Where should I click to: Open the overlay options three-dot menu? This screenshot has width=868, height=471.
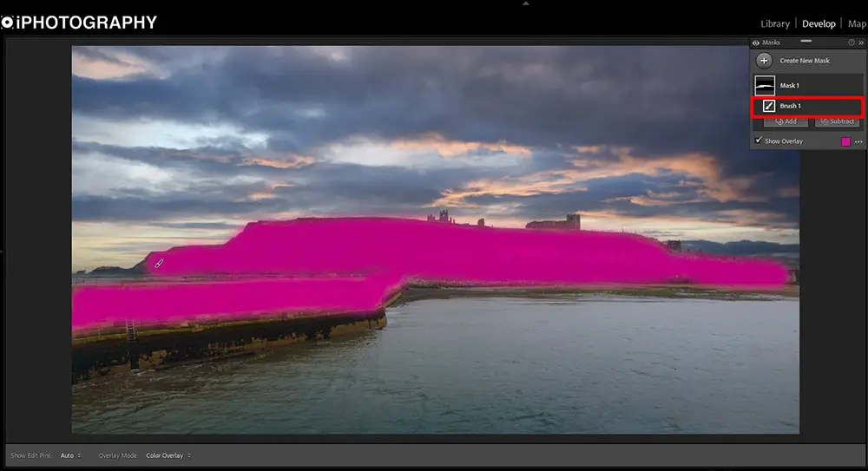(858, 141)
